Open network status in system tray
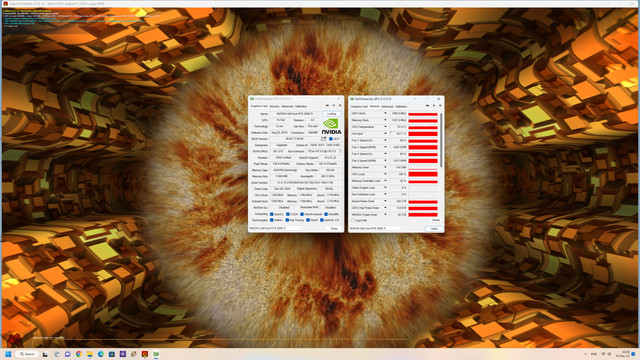The height and width of the screenshot is (360, 640). tap(603, 354)
